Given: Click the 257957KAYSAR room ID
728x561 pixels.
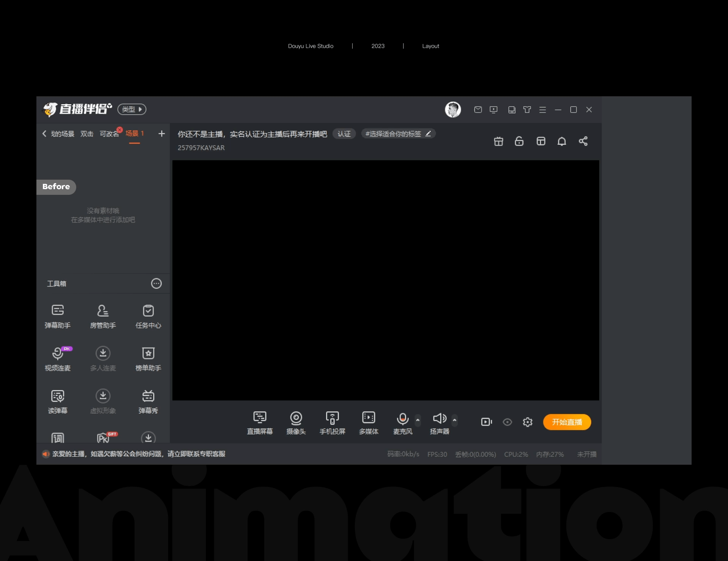Looking at the screenshot, I should pyautogui.click(x=201, y=148).
